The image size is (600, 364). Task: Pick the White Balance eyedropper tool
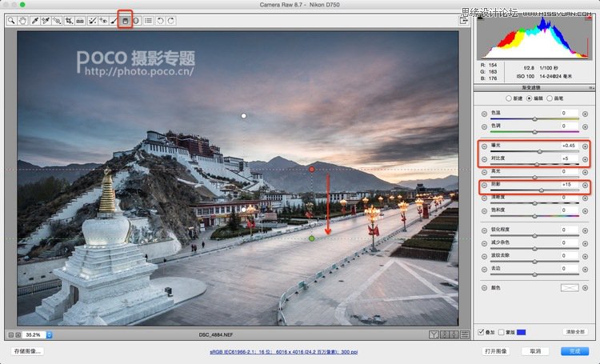[x=35, y=21]
